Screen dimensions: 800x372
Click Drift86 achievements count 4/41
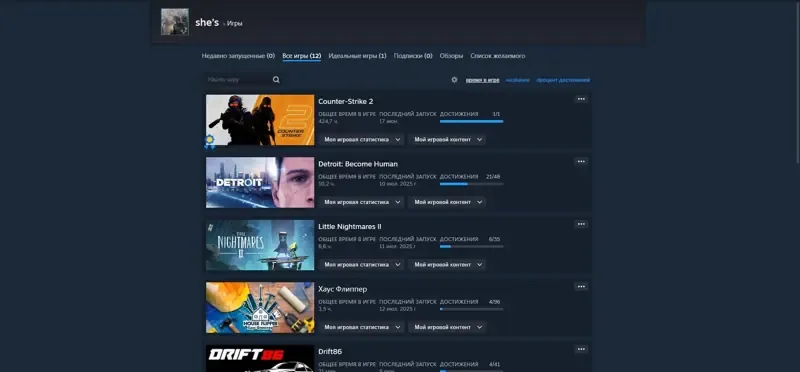point(494,364)
